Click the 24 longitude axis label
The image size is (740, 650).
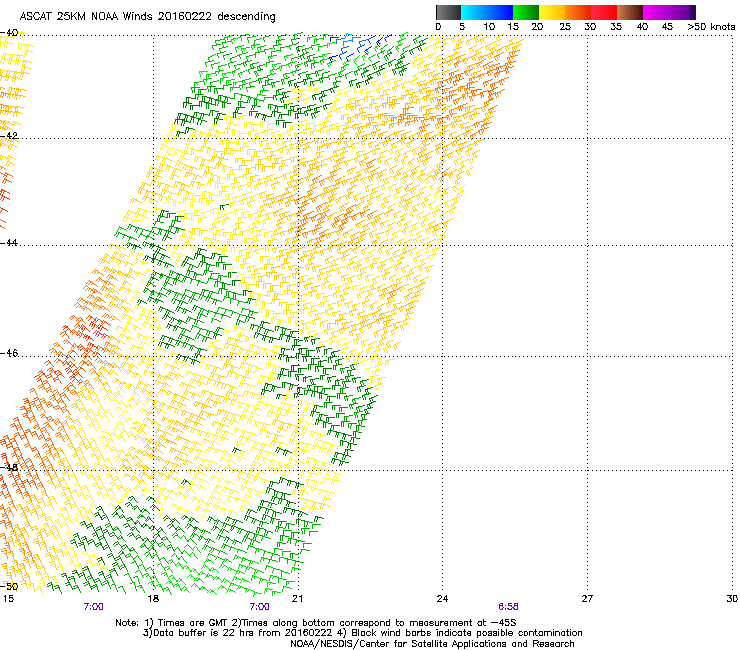click(x=442, y=599)
